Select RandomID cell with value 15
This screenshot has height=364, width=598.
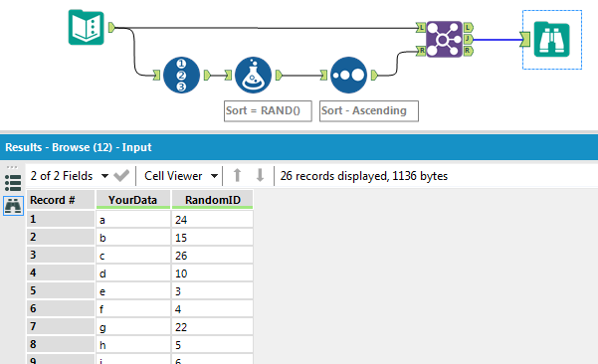coord(212,238)
